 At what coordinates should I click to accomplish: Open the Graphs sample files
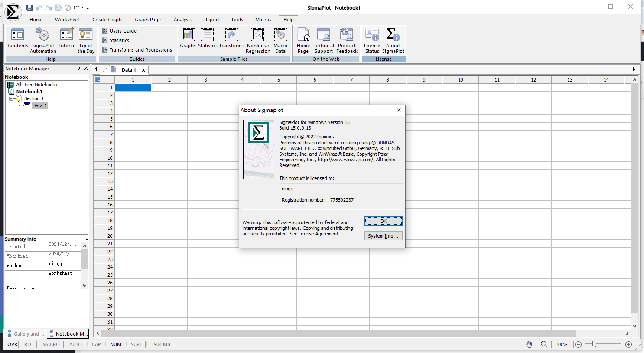(x=188, y=38)
